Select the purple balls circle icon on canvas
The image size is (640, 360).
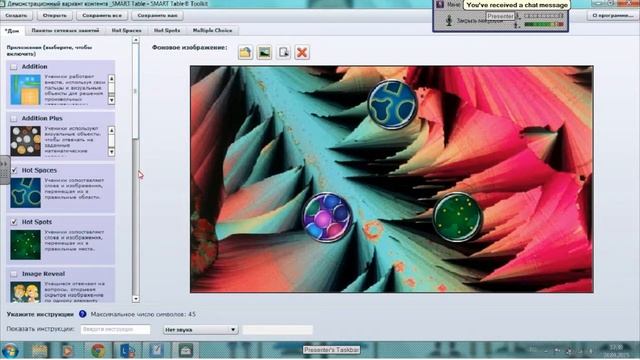[327, 217]
